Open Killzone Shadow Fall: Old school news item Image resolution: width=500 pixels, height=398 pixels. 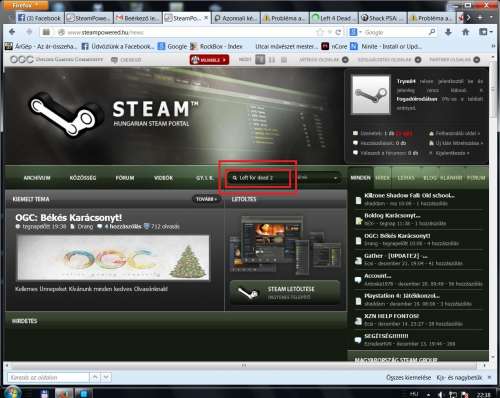click(409, 195)
